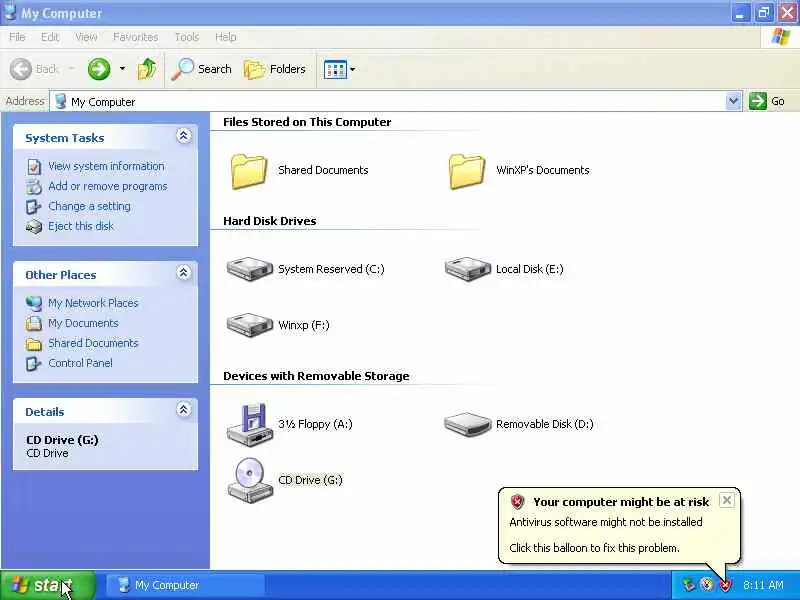This screenshot has height=600, width=800.
Task: Select the Removable Disk (D:) icon
Action: pos(467,424)
